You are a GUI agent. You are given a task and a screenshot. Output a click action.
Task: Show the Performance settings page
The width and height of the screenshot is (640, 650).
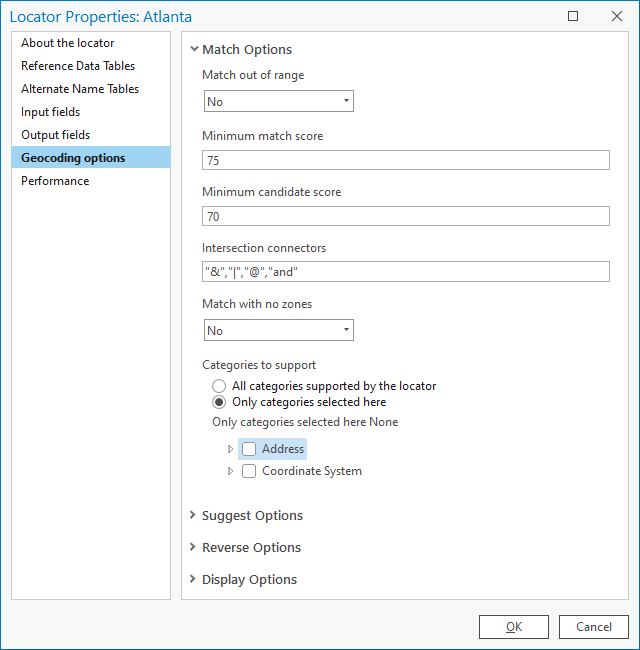click(55, 181)
